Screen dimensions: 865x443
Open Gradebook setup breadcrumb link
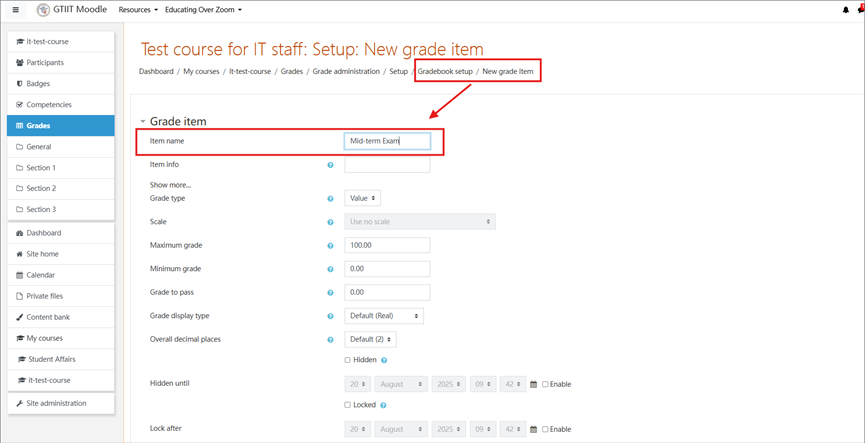(445, 72)
